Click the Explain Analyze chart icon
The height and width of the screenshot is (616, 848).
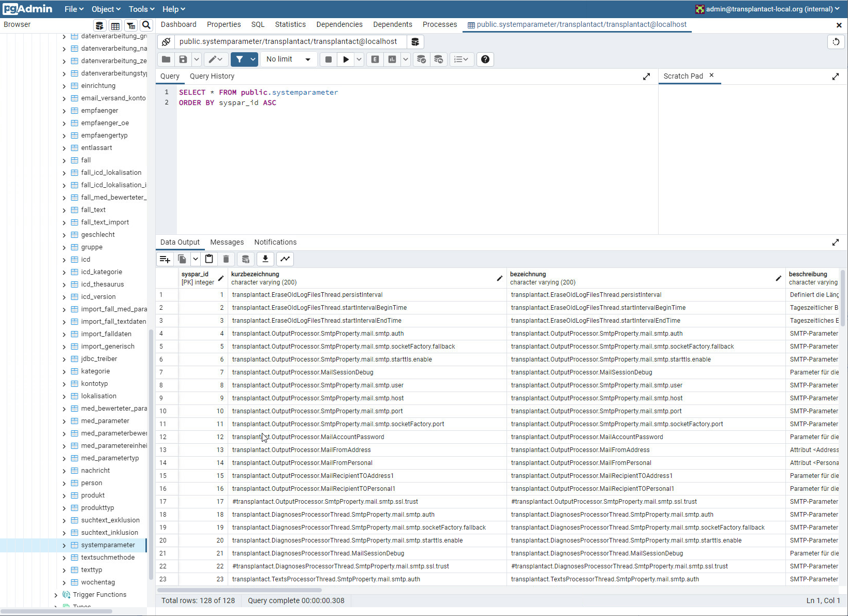392,59
